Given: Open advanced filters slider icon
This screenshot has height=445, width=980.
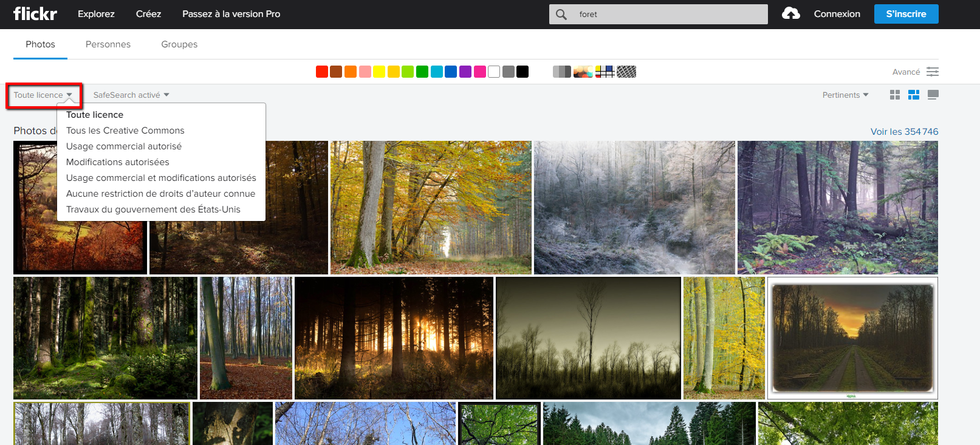Looking at the screenshot, I should pos(933,72).
